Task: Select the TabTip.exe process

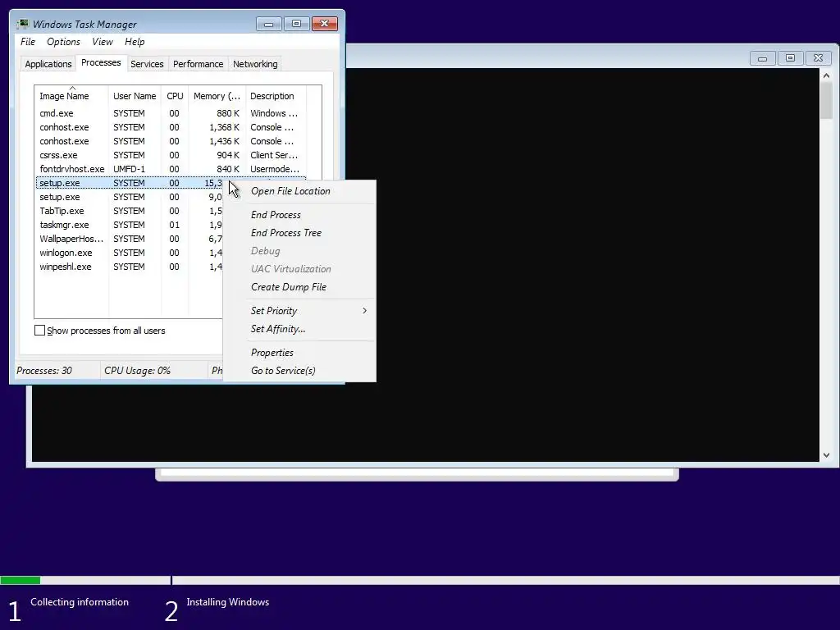Action: pos(129,211)
